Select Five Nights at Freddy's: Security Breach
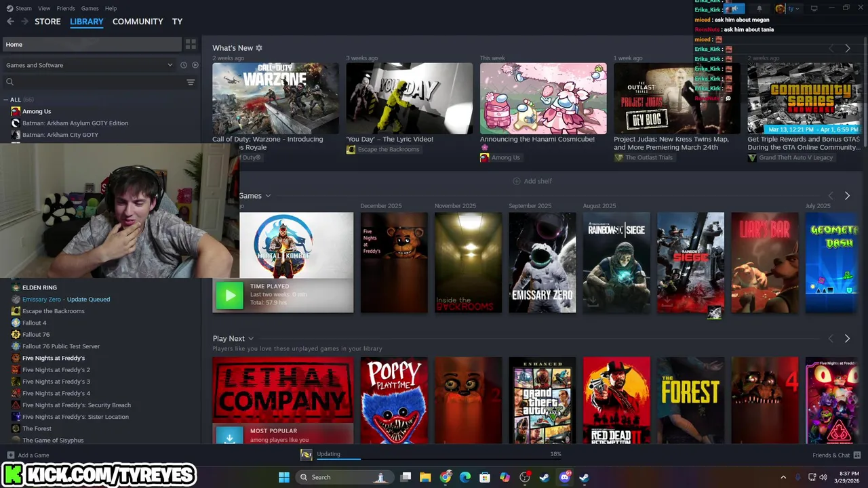Image resolution: width=868 pixels, height=488 pixels. (77, 405)
